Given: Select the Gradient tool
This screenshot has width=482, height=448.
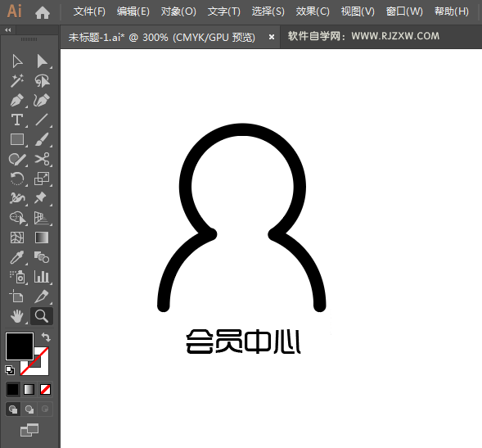Looking at the screenshot, I should (x=42, y=238).
